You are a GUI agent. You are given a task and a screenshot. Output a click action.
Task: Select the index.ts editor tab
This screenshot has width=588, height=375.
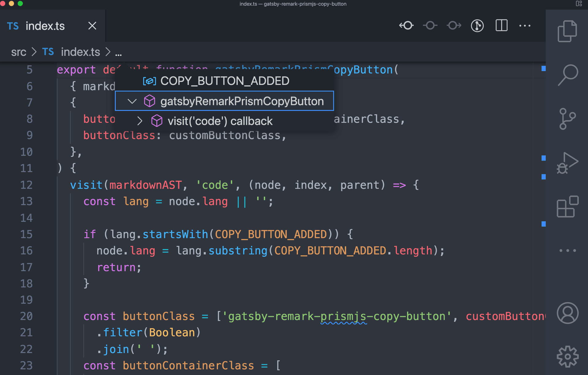tap(45, 26)
